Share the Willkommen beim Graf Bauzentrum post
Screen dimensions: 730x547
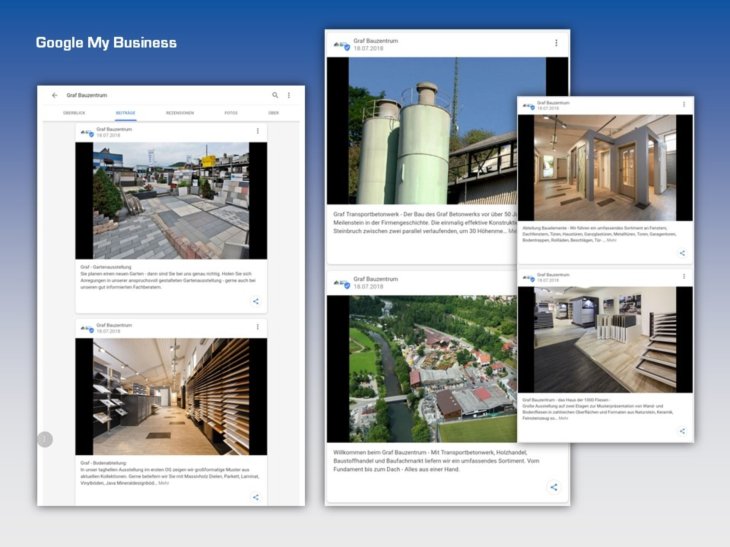point(554,487)
